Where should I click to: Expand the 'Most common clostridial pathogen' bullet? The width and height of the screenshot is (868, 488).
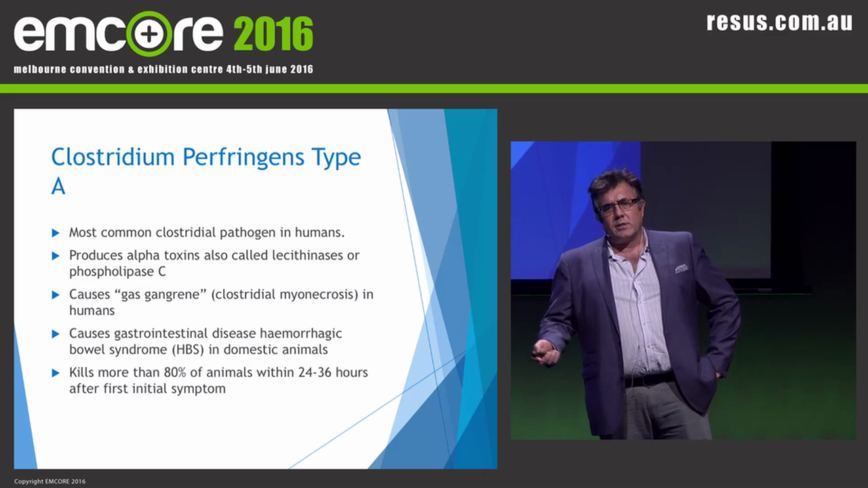(207, 232)
